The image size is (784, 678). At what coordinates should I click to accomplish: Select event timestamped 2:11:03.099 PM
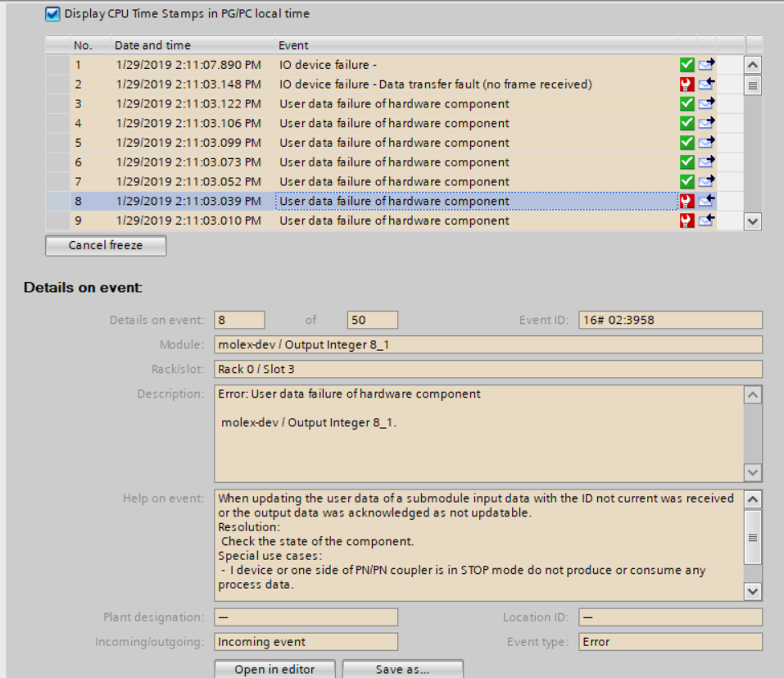tap(381, 143)
